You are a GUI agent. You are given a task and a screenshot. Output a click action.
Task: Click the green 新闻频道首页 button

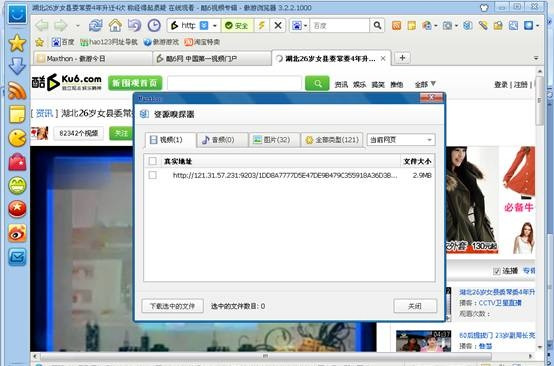click(x=135, y=83)
